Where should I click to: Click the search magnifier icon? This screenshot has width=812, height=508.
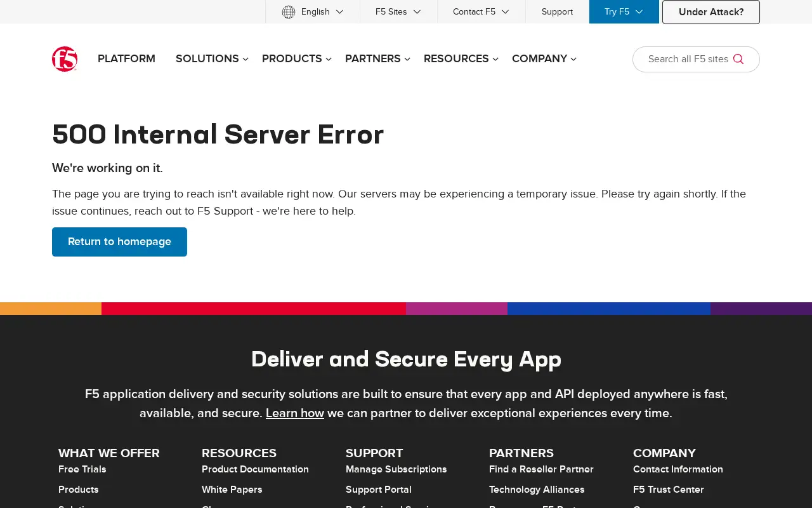click(x=738, y=59)
